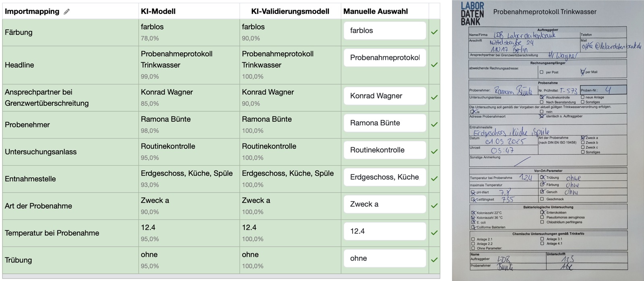Image resolution: width=644 pixels, height=281 pixels.
Task: Click the checkmark for Ansprechpartner bei Grenzwertüberschreitung row
Action: [x=434, y=97]
